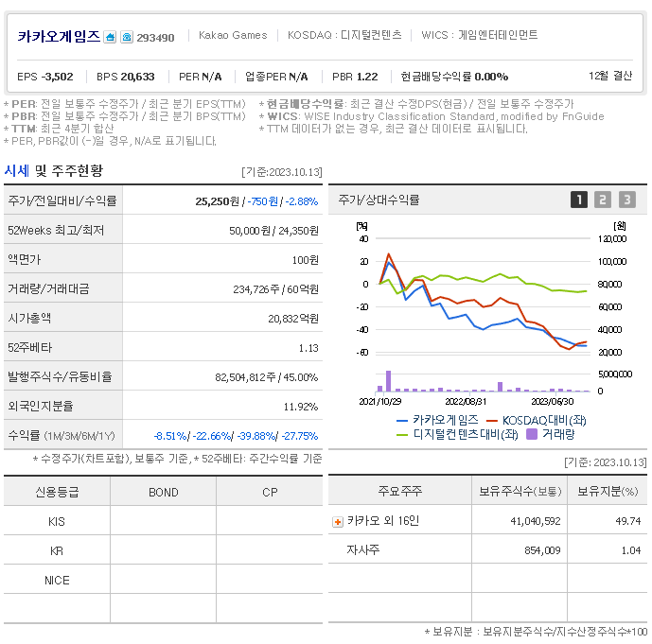Click the stock price chart image

487,331
